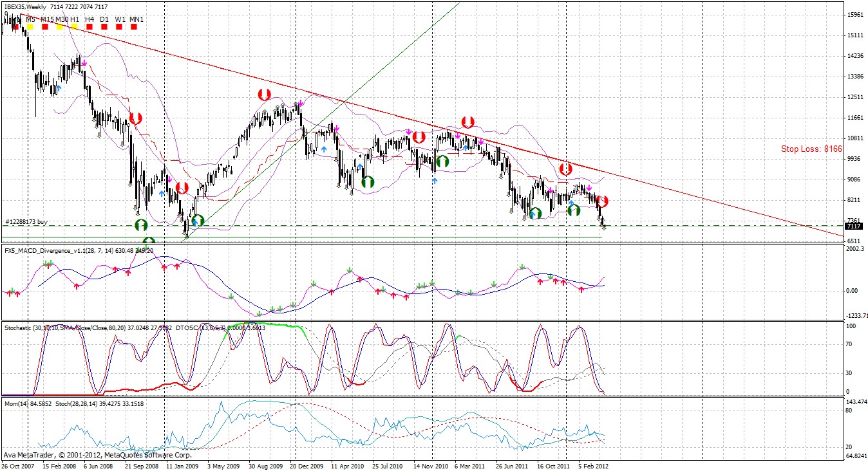868x471 pixels.
Task: Select the 12511 price axis value
Action: tap(856, 97)
